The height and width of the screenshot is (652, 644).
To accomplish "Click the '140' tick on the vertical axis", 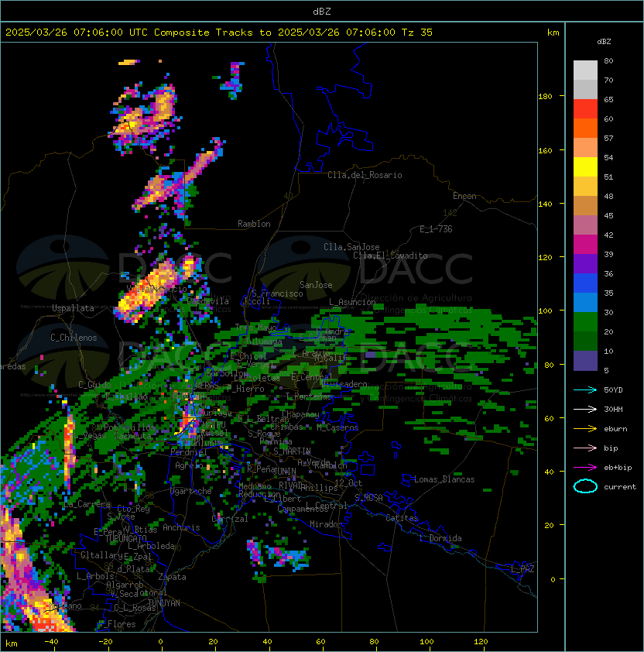I will 545,204.
